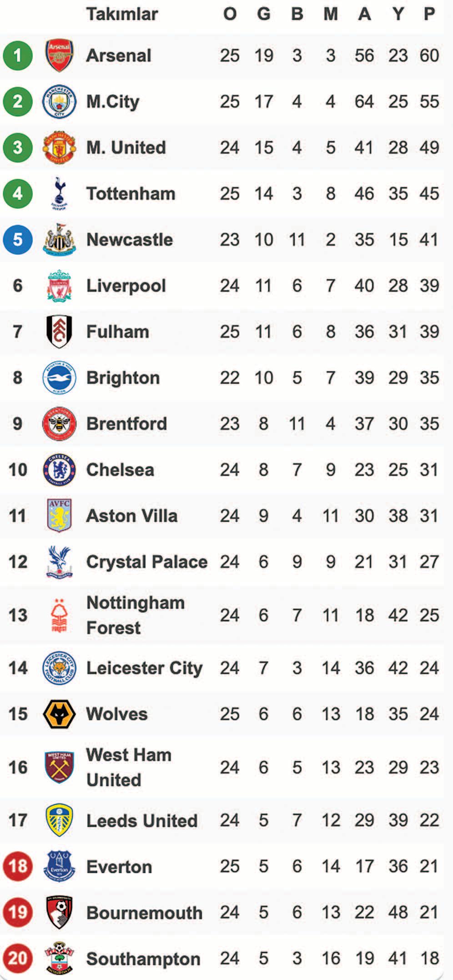Viewport: 453px width, 980px height.
Task: Click the Nottingham Forest tree crest
Action: point(59,615)
